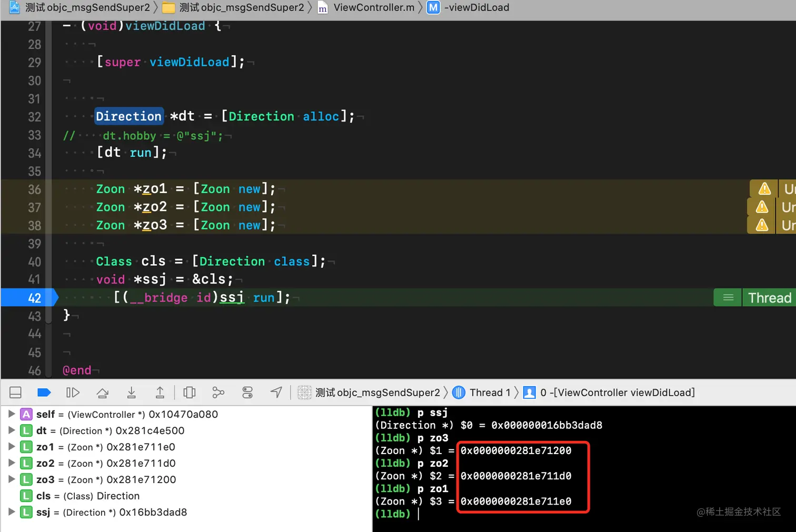Open the -viewDidLoad item in the jump bar
796x532 pixels.
(476, 7)
